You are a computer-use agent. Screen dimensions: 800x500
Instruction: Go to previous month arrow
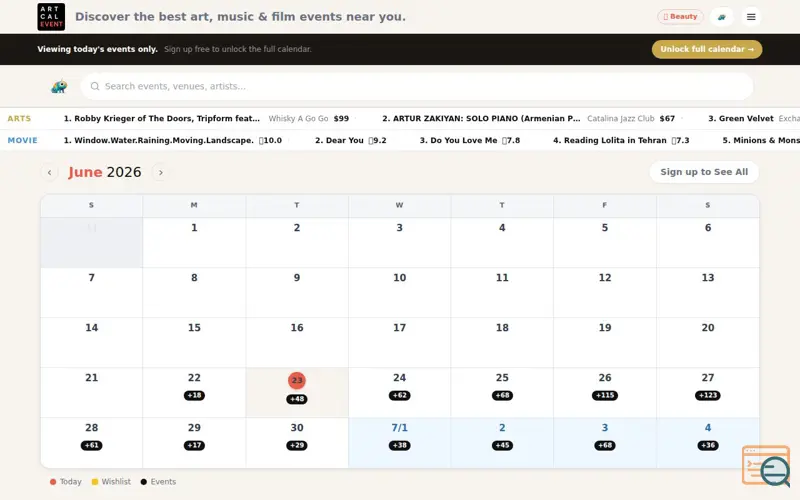click(49, 172)
